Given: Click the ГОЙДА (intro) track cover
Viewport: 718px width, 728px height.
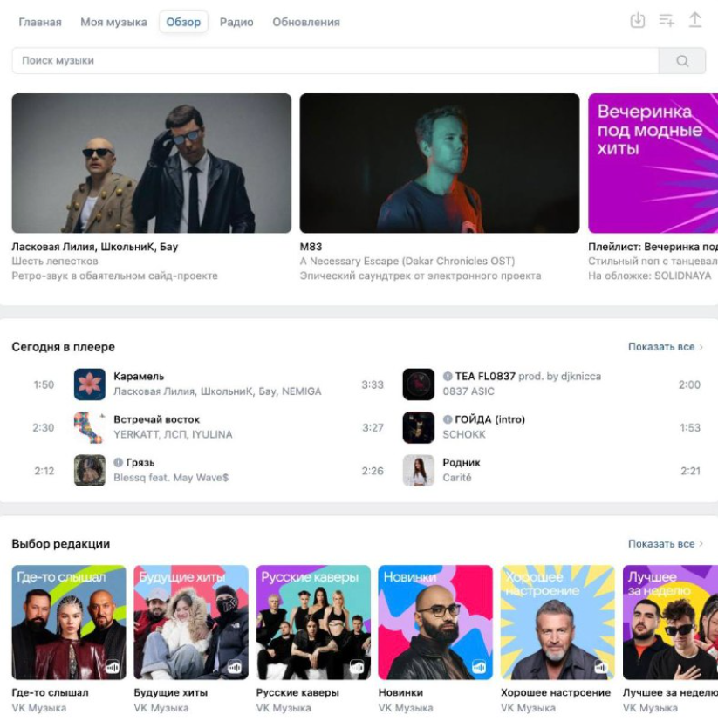Looking at the screenshot, I should click(418, 427).
